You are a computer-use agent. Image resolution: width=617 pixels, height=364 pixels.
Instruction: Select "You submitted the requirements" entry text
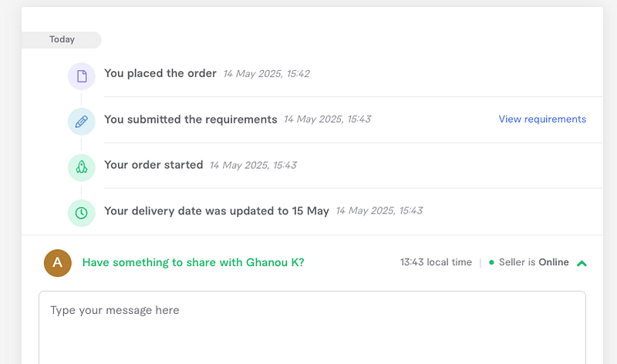point(190,120)
